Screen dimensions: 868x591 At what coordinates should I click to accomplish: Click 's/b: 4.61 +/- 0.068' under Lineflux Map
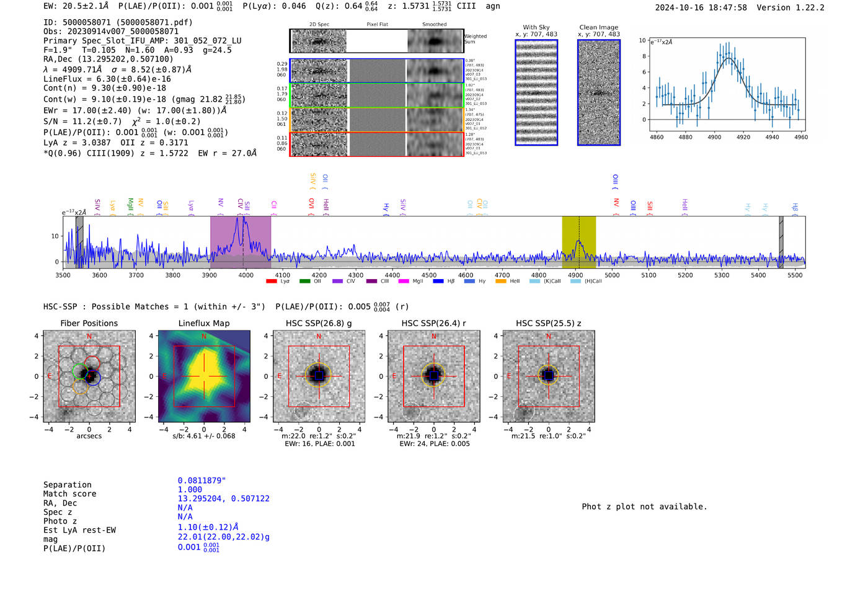[204, 436]
